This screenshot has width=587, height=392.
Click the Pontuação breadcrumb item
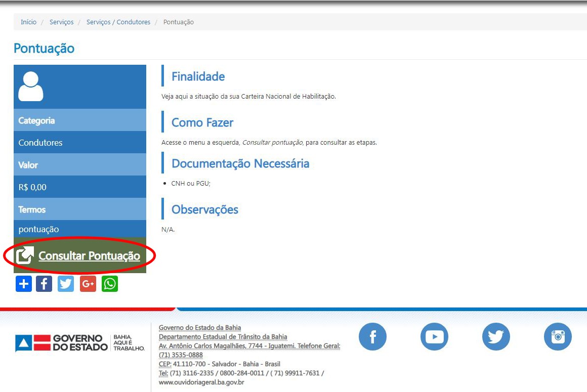[x=179, y=22]
